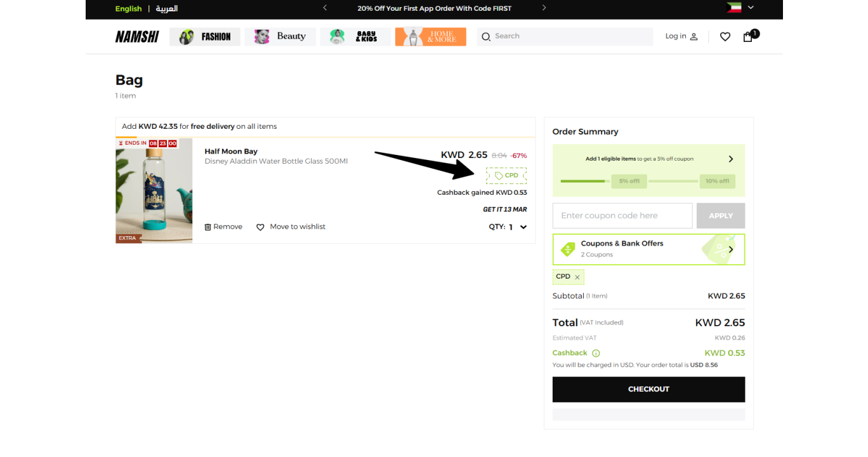The width and height of the screenshot is (868, 457).
Task: Expand the eligible items 5% coupon chevron
Action: point(731,159)
